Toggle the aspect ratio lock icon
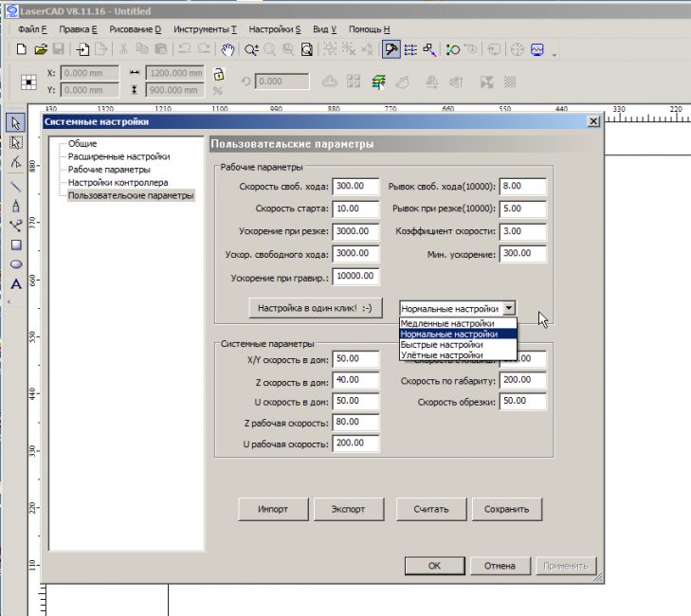This screenshot has height=616, width=691. (x=218, y=74)
